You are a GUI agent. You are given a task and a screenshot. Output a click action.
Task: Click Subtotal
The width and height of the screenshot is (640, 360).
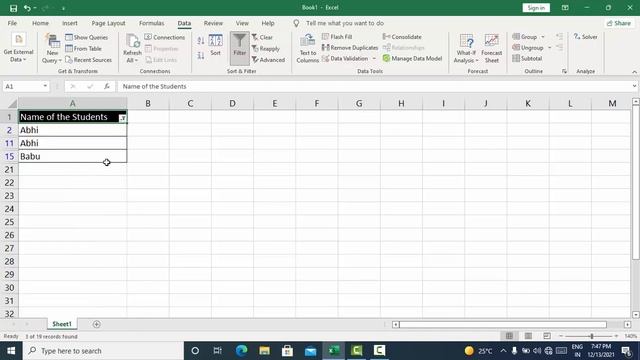click(527, 59)
